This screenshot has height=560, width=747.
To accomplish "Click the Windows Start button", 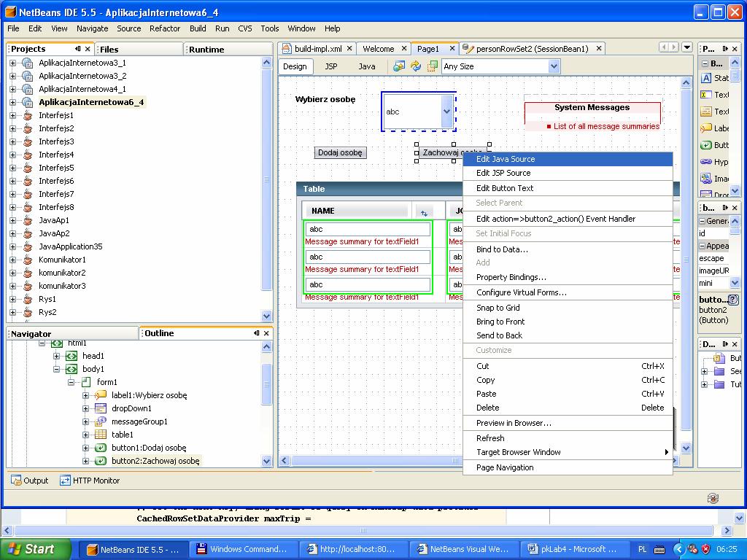I will pos(36,549).
